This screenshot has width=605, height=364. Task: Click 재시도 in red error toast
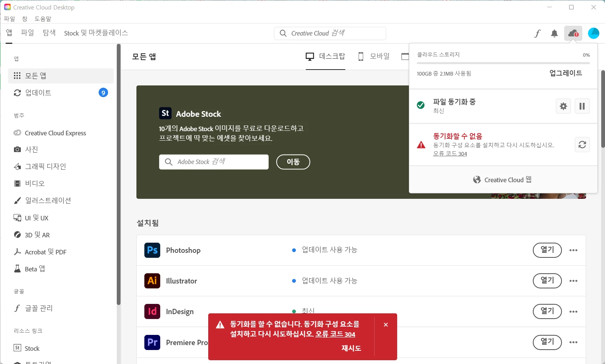(x=351, y=349)
